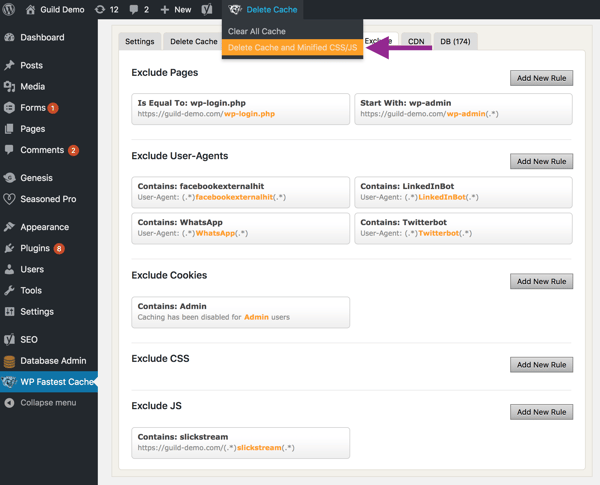Open the Yoast icon in admin bar

[x=207, y=10]
